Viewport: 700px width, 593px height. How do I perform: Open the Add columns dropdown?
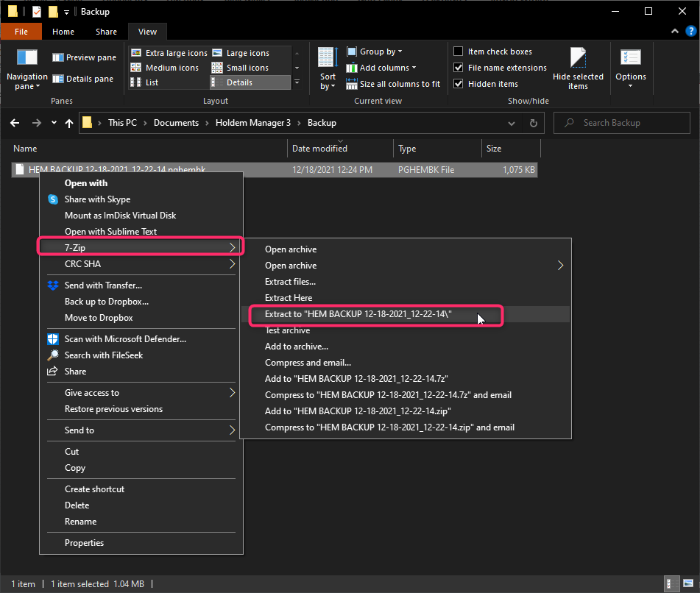click(x=381, y=68)
